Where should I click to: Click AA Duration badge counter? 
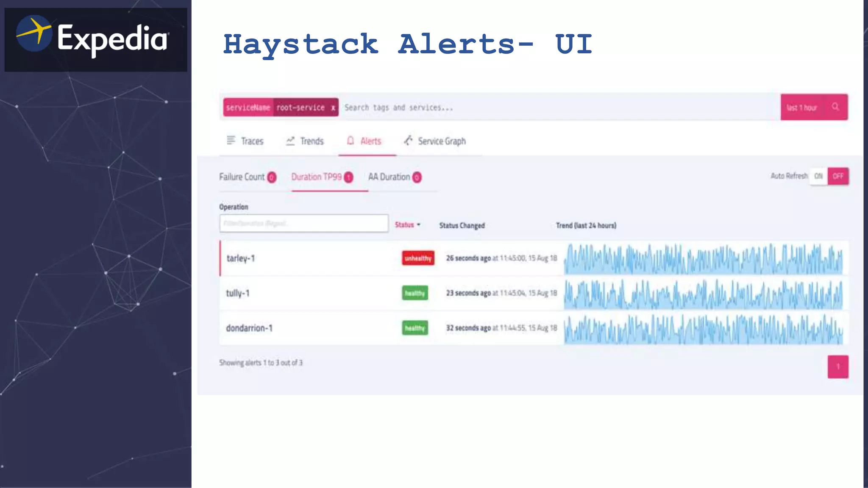[417, 177]
